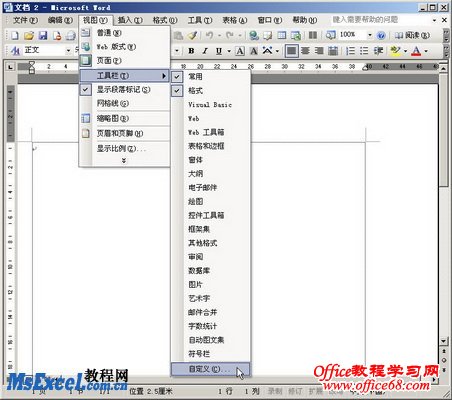Open the 工具 menu

point(200,20)
